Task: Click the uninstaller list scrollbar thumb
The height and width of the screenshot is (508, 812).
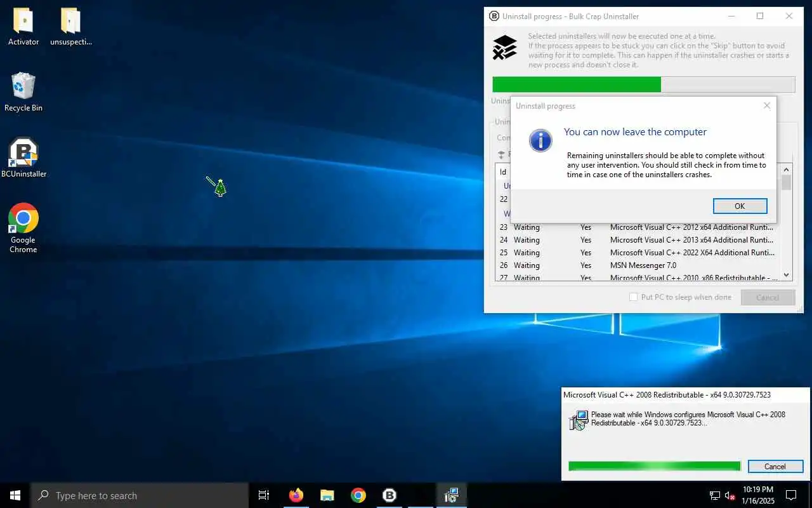Action: [x=787, y=183]
